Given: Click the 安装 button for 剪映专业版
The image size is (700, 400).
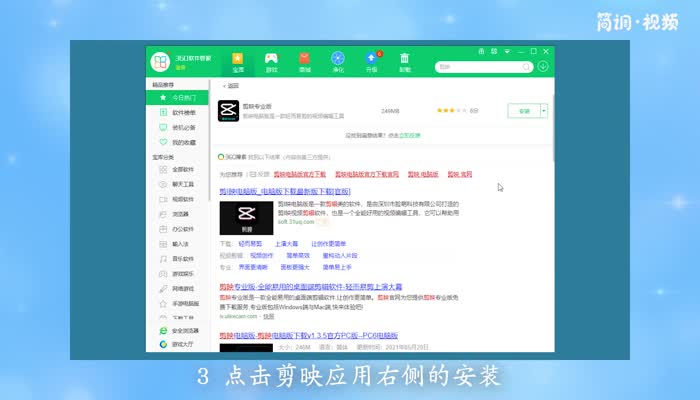Looking at the screenshot, I should pos(522,111).
